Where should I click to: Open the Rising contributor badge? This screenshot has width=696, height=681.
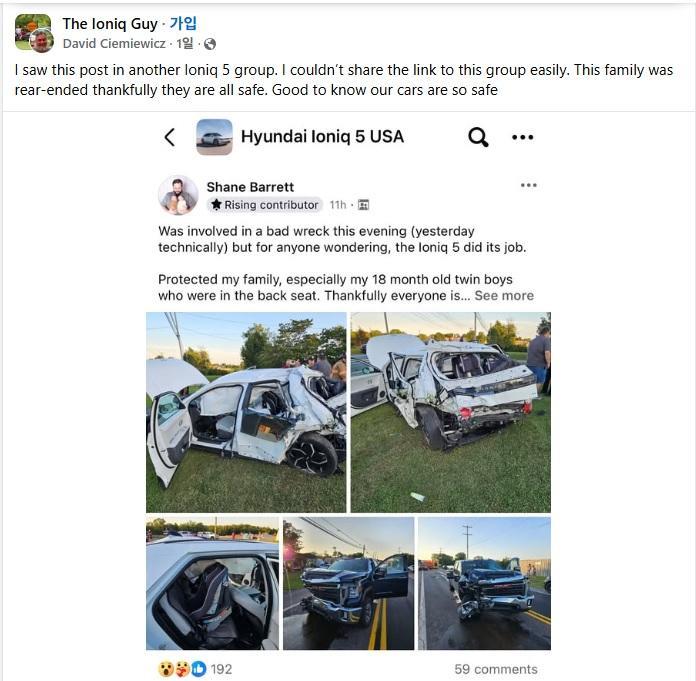click(x=265, y=205)
